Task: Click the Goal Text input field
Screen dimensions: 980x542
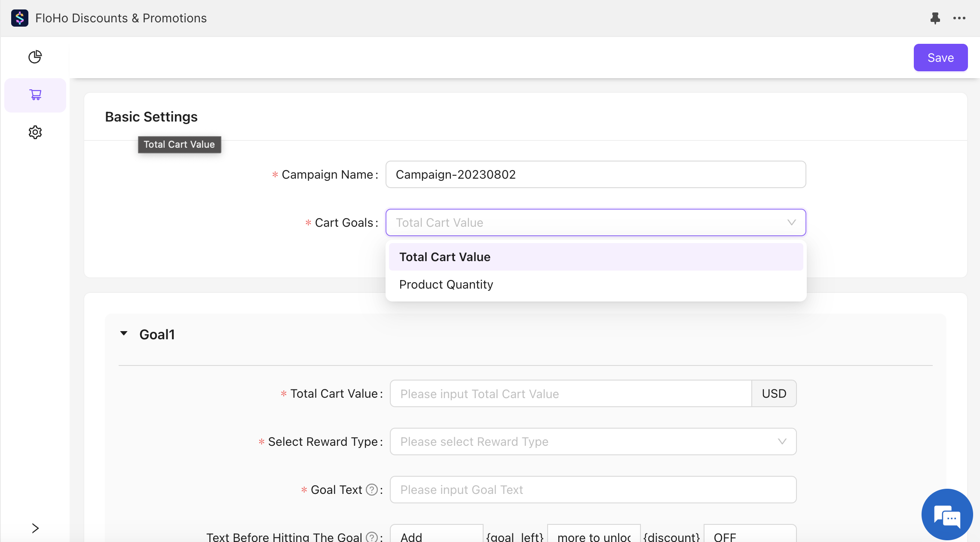Action: click(x=593, y=490)
